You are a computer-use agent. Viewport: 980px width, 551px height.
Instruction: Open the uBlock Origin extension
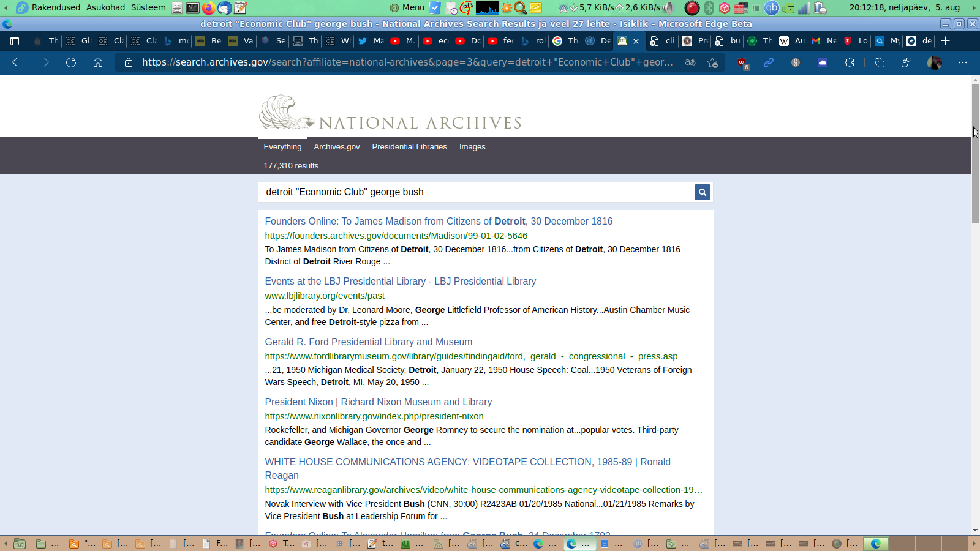(x=742, y=62)
